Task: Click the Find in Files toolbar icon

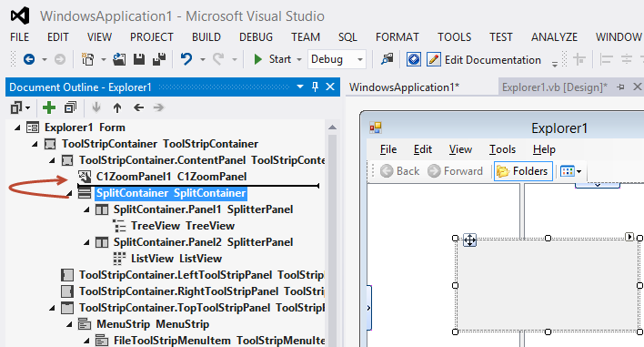Action: pos(387,59)
